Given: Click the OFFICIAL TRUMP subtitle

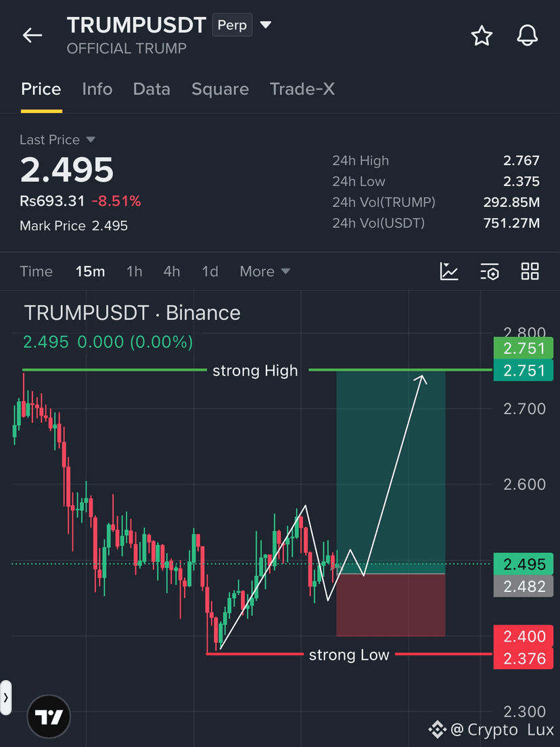Looking at the screenshot, I should (126, 49).
